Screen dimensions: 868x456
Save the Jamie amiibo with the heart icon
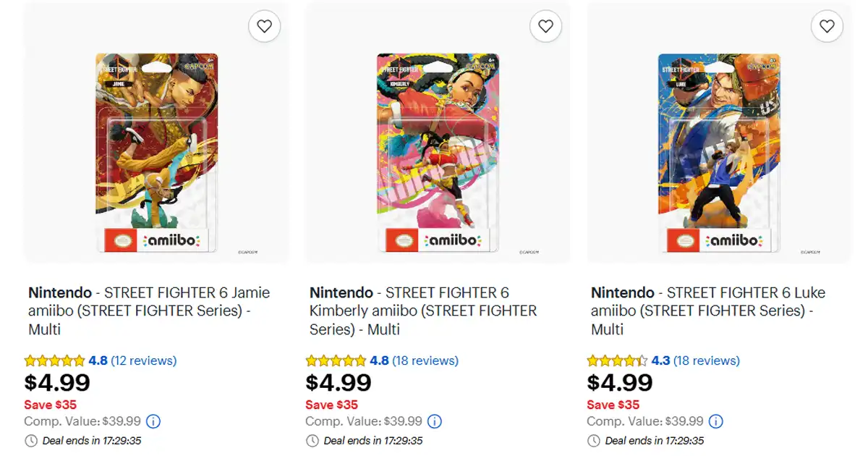[264, 27]
